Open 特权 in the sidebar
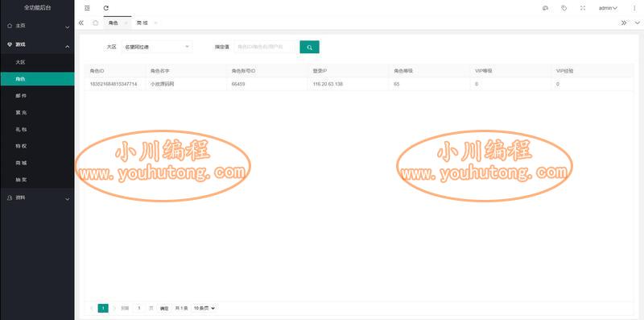644x320 pixels. [37, 146]
